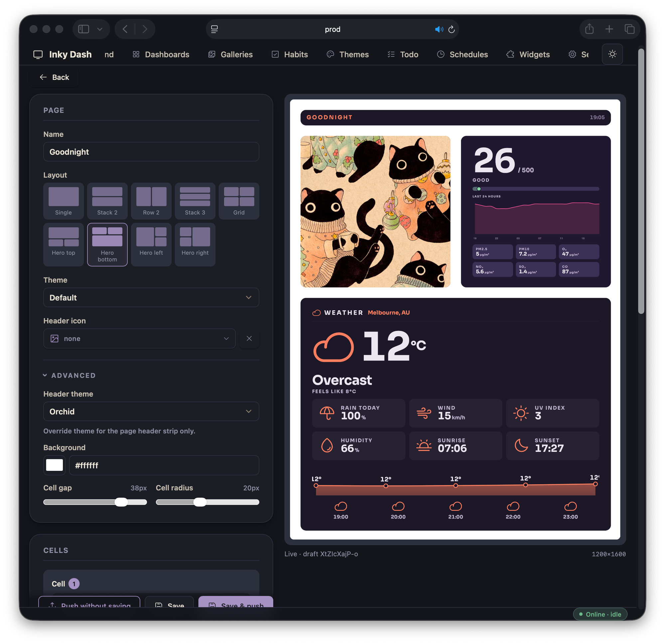Click the cat illustration in the preview
The width and height of the screenshot is (665, 644).
[375, 212]
